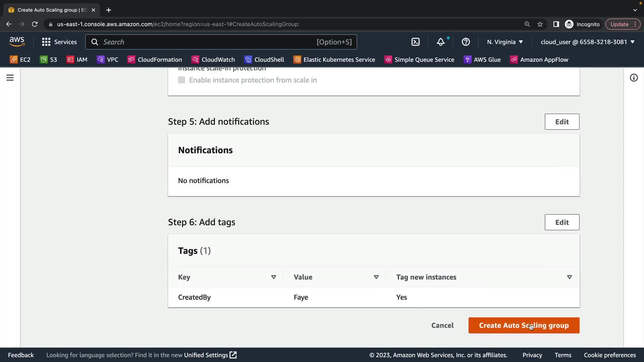The width and height of the screenshot is (644, 362).
Task: Click the Create Auto Scaling group button
Action: coord(524,325)
